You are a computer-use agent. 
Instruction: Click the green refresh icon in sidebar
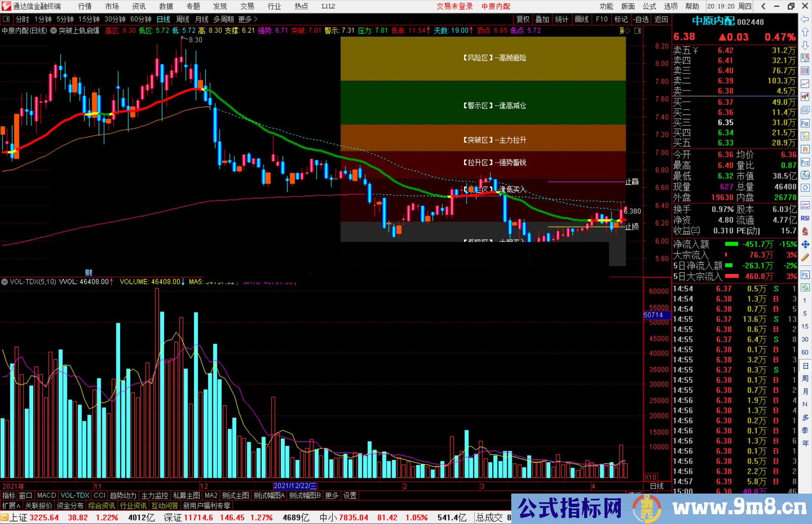point(805,288)
